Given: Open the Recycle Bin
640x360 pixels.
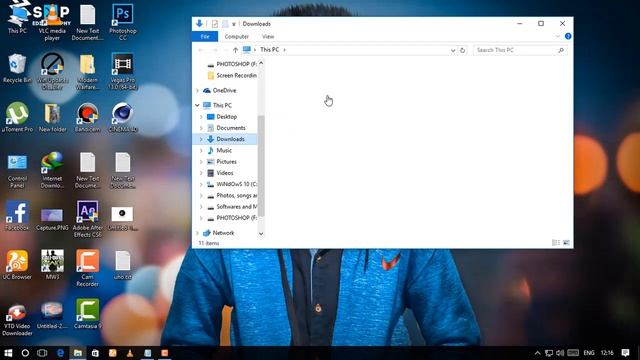Looking at the screenshot, I should (17, 69).
